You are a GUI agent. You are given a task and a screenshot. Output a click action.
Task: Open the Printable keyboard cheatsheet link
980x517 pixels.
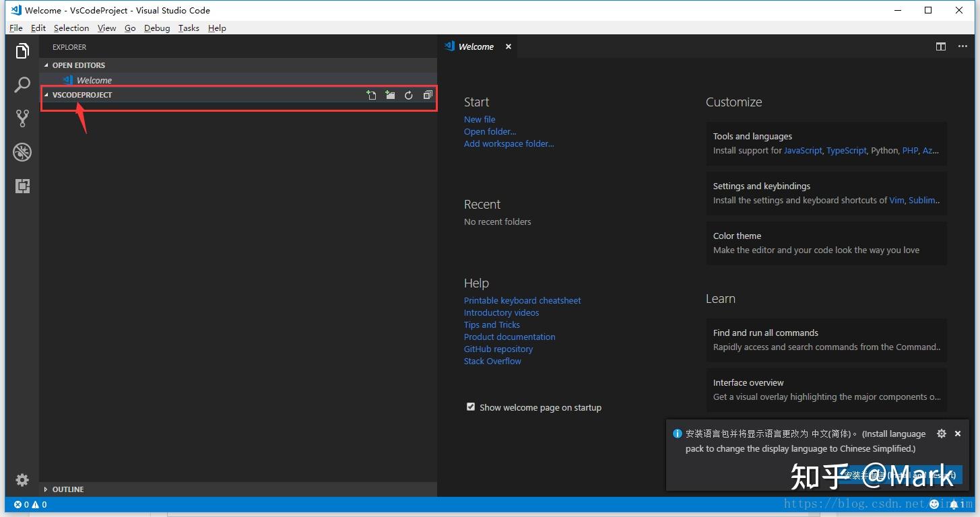(523, 300)
